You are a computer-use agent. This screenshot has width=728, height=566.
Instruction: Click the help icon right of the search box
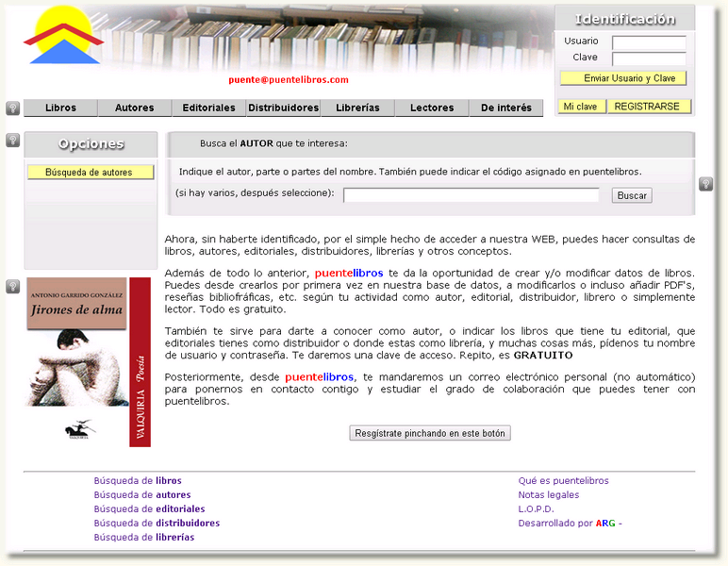click(x=705, y=184)
